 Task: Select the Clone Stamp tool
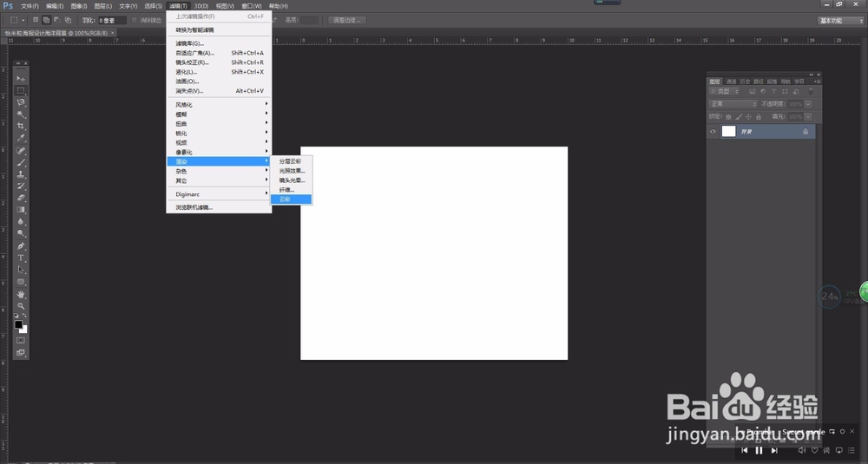tap(21, 174)
